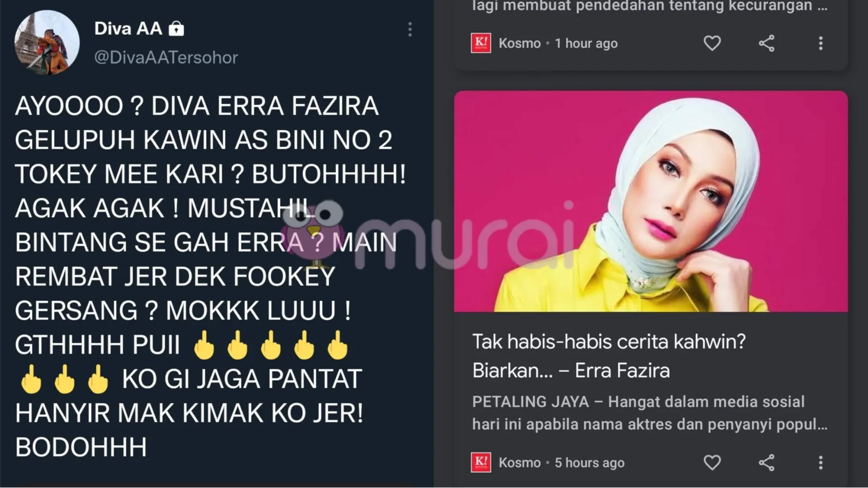The width and height of the screenshot is (868, 488).
Task: Click the Diva AA profile avatar
Action: 47,42
